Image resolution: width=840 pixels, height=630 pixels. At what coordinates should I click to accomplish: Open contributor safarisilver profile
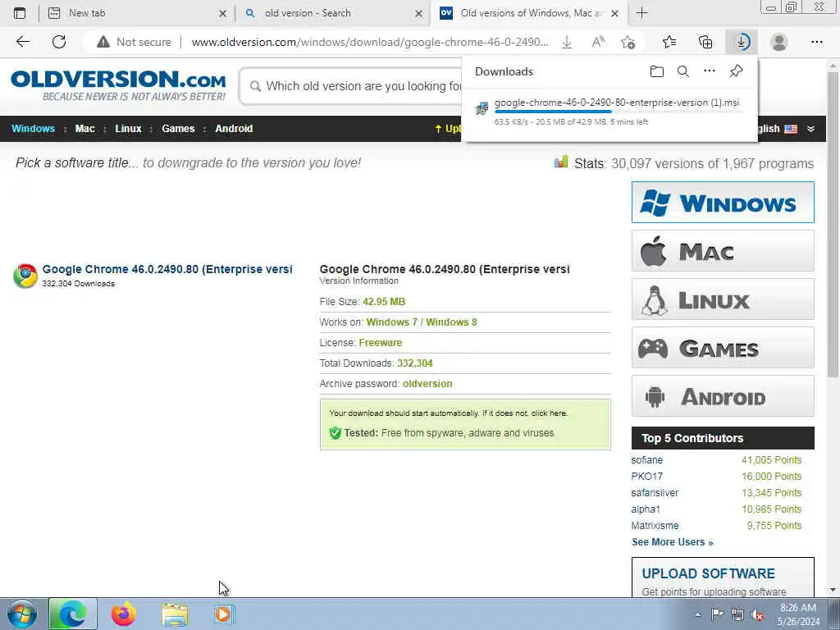click(x=655, y=493)
